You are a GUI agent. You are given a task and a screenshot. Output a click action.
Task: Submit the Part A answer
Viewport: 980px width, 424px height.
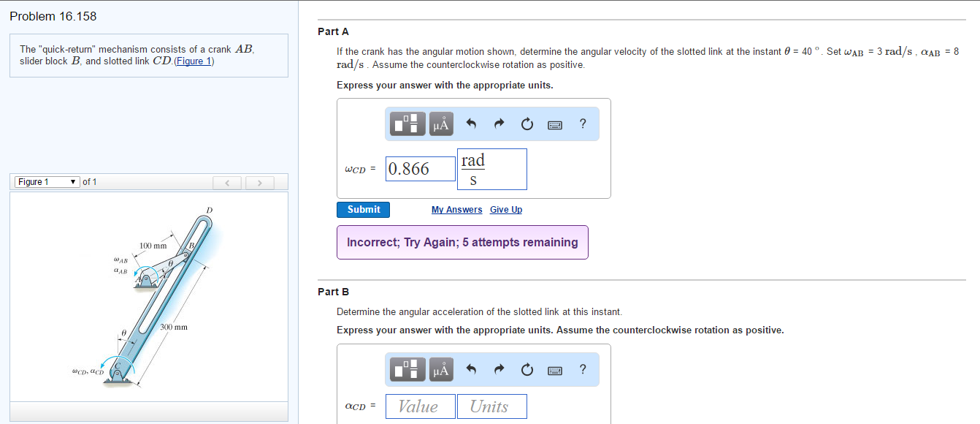pos(364,210)
